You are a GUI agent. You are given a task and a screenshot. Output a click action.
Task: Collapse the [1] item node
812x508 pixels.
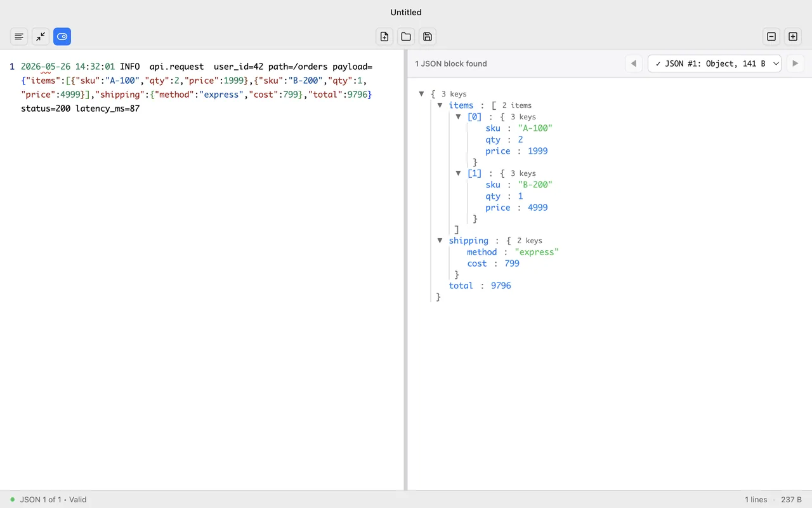click(459, 173)
